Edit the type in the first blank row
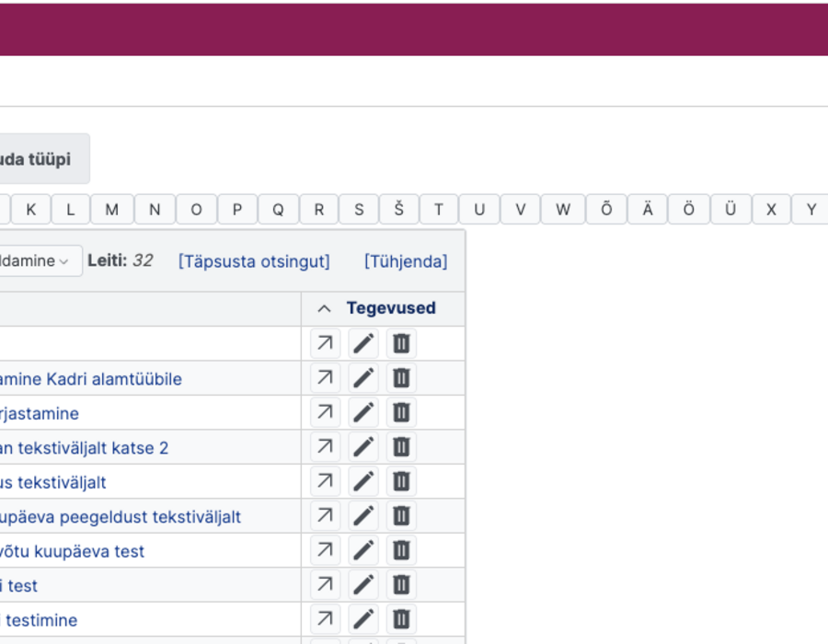 pyautogui.click(x=363, y=344)
